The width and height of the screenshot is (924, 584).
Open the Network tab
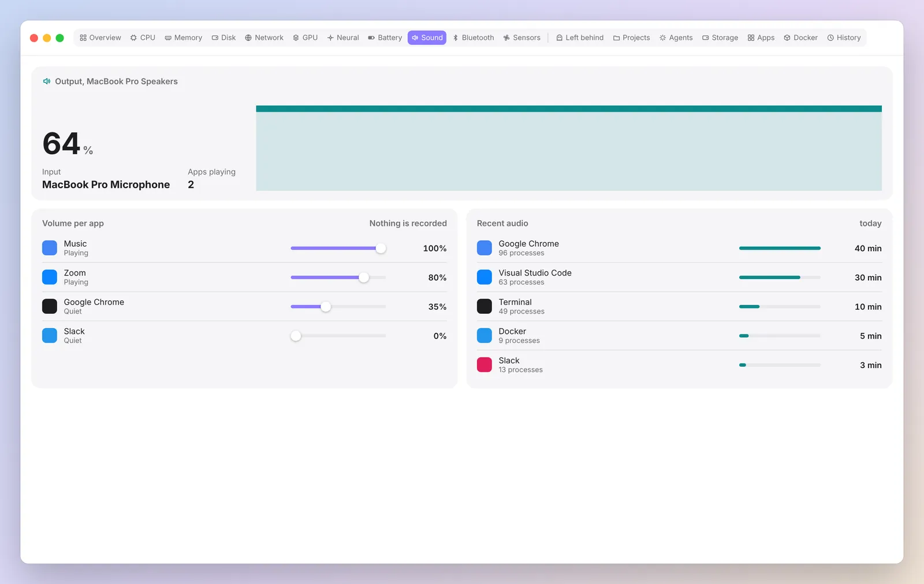(264, 38)
